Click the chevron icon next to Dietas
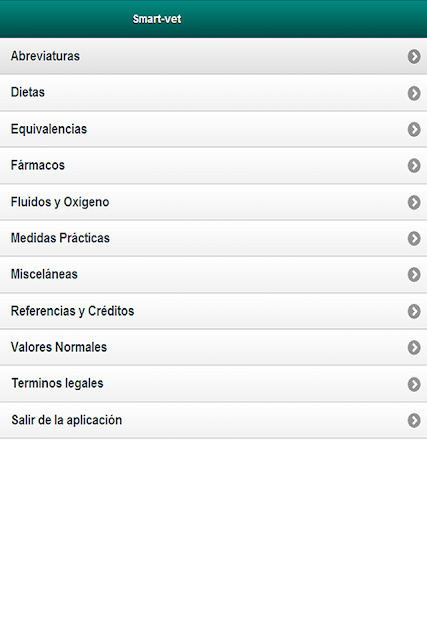427x640 pixels. tap(414, 93)
